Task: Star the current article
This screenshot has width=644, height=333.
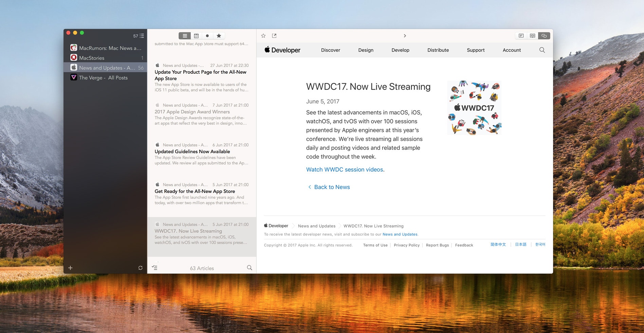Action: pos(263,36)
